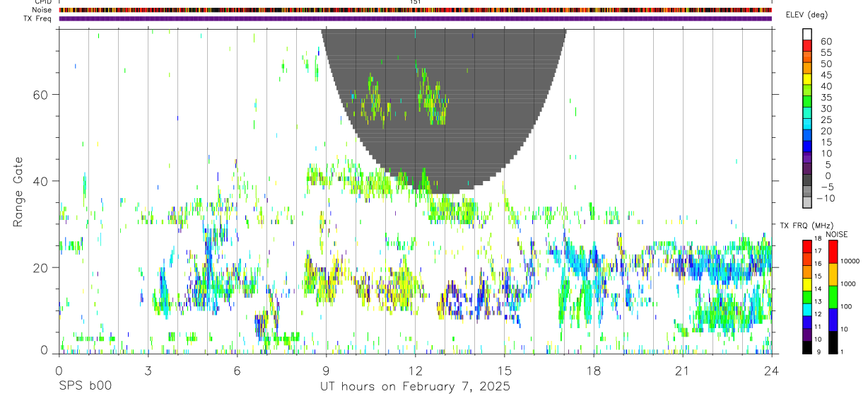Click the x-axis tick label '24'

[771, 370]
